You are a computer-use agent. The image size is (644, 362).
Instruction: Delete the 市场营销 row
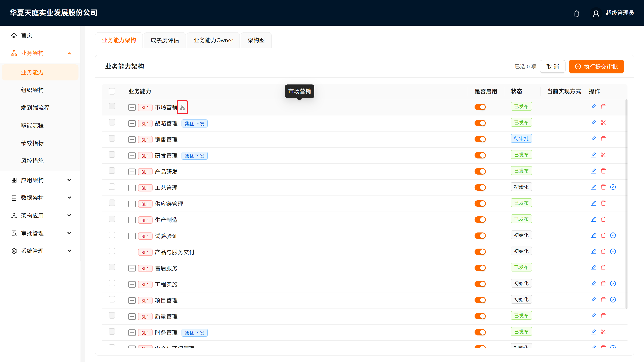(603, 107)
